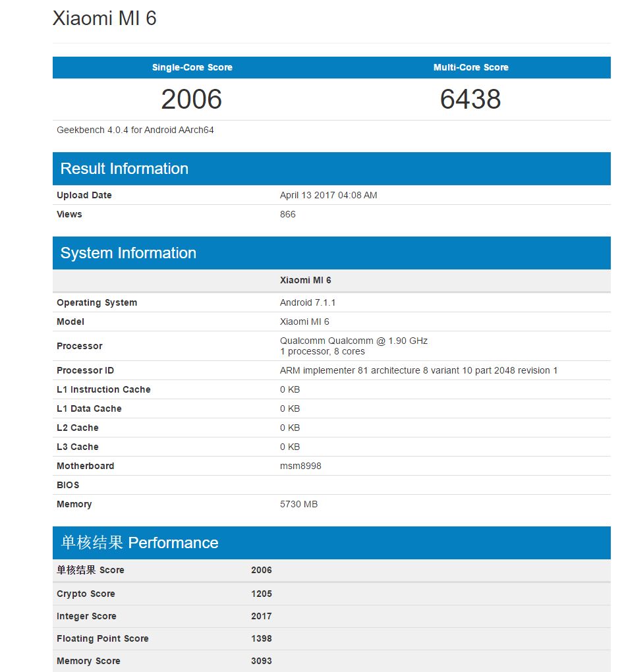
Task: Select the April 13 2017 upload date value
Action: click(x=328, y=195)
